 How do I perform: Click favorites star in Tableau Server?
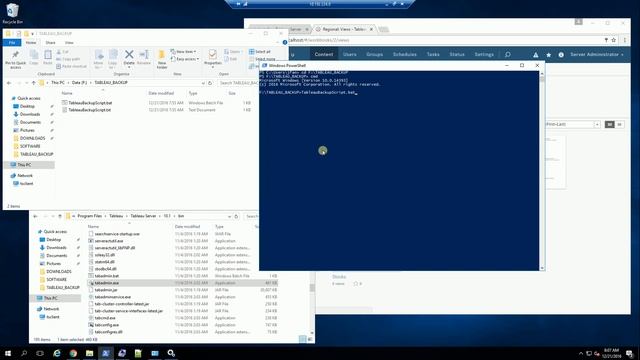(549, 55)
